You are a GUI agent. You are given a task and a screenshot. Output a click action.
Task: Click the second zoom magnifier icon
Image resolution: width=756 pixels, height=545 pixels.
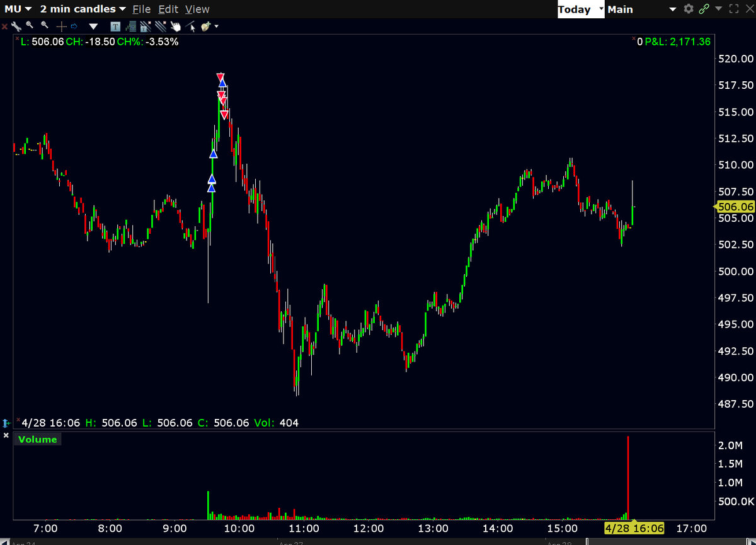pyautogui.click(x=44, y=26)
